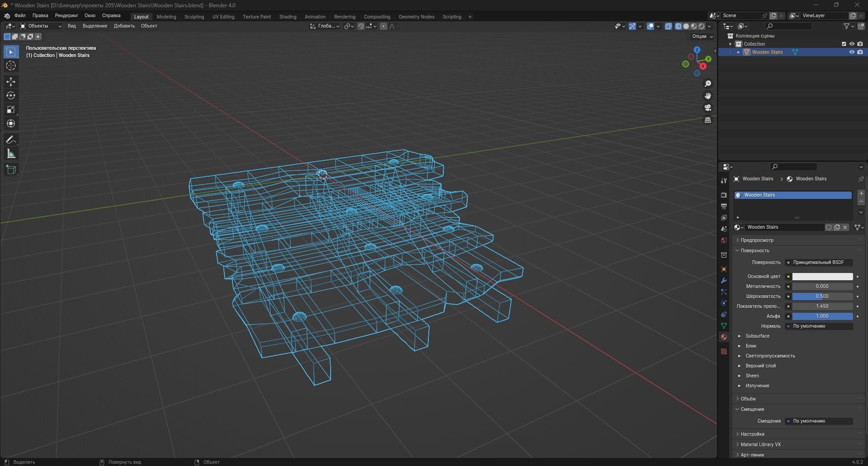Switch to the Shading workspace tab
868x466 pixels.
(x=288, y=17)
